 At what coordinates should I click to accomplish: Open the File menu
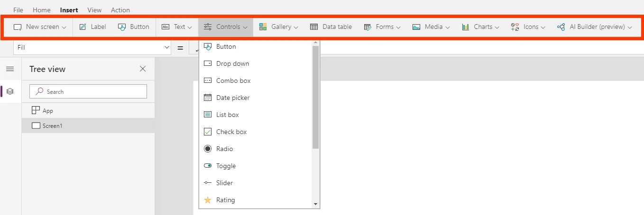point(18,10)
